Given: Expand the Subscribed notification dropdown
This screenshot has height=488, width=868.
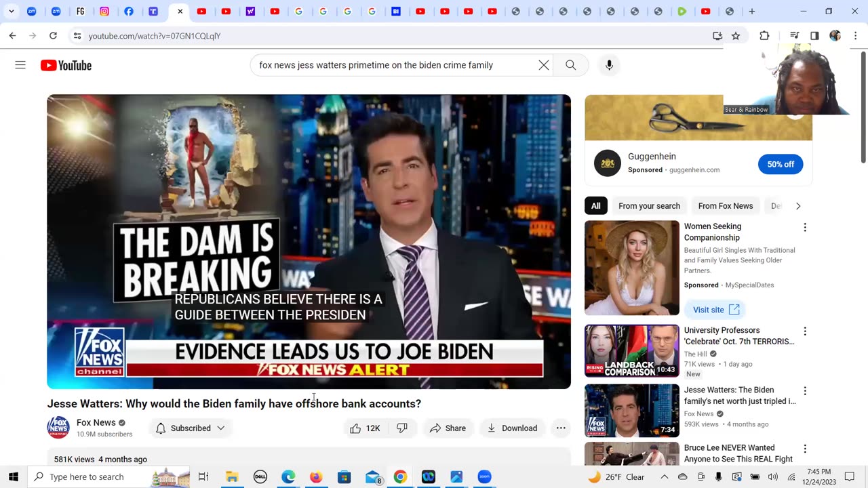Looking at the screenshot, I should point(190,428).
